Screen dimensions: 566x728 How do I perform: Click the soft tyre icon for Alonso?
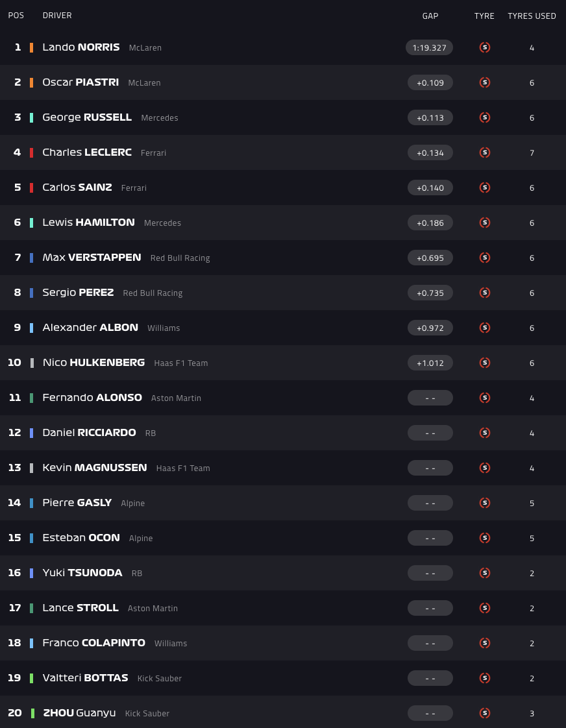(x=484, y=398)
